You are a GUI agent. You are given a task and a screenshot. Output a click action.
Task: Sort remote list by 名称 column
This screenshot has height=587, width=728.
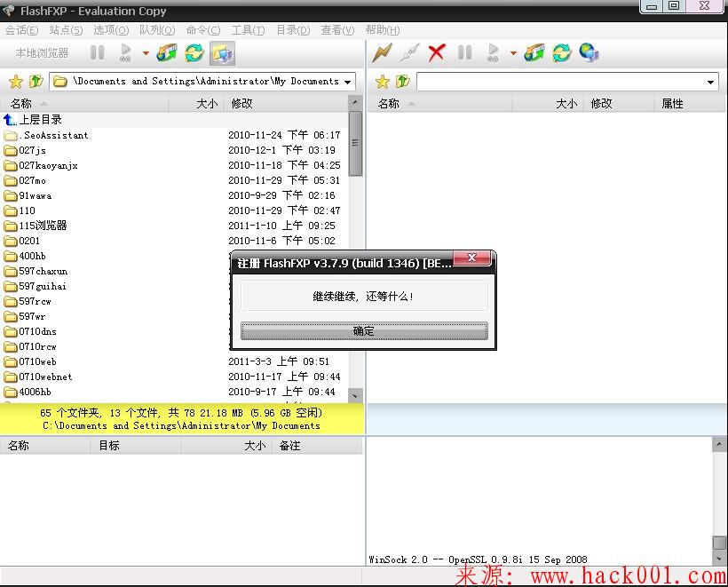[x=439, y=104]
